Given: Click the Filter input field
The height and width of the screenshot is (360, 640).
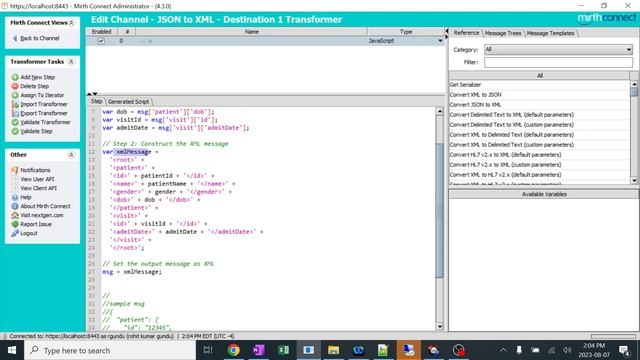Looking at the screenshot, I should [x=558, y=62].
